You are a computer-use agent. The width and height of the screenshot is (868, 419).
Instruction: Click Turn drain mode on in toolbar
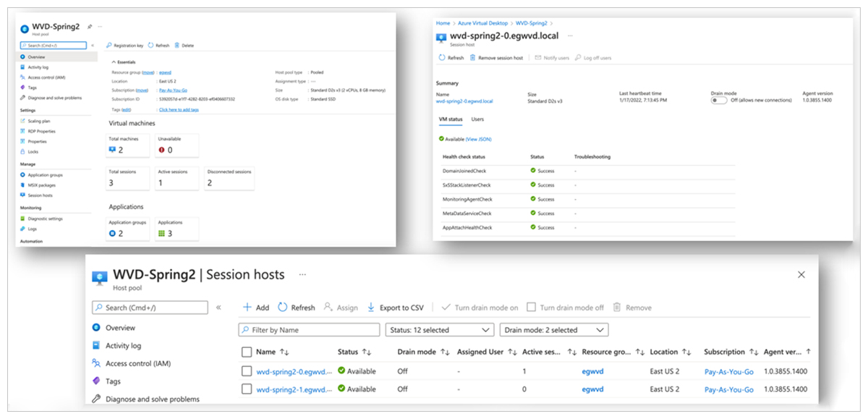(480, 308)
